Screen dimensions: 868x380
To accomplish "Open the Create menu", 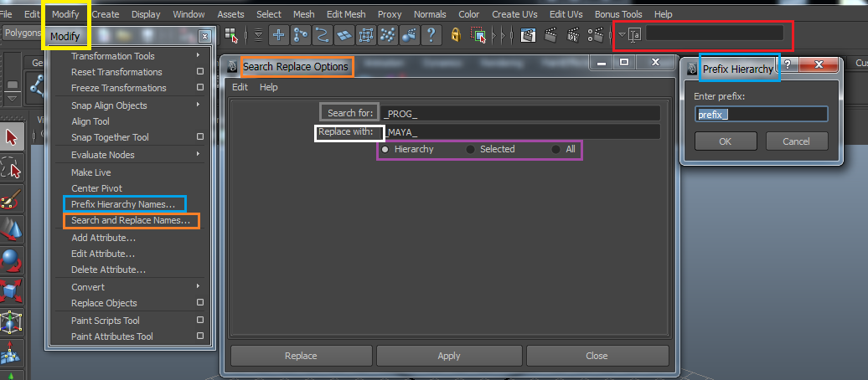I will point(106,14).
